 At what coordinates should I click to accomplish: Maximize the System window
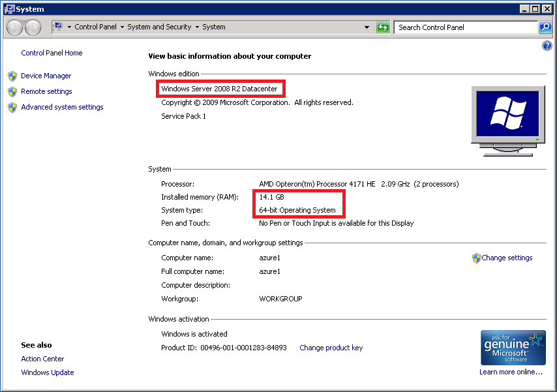(535, 9)
